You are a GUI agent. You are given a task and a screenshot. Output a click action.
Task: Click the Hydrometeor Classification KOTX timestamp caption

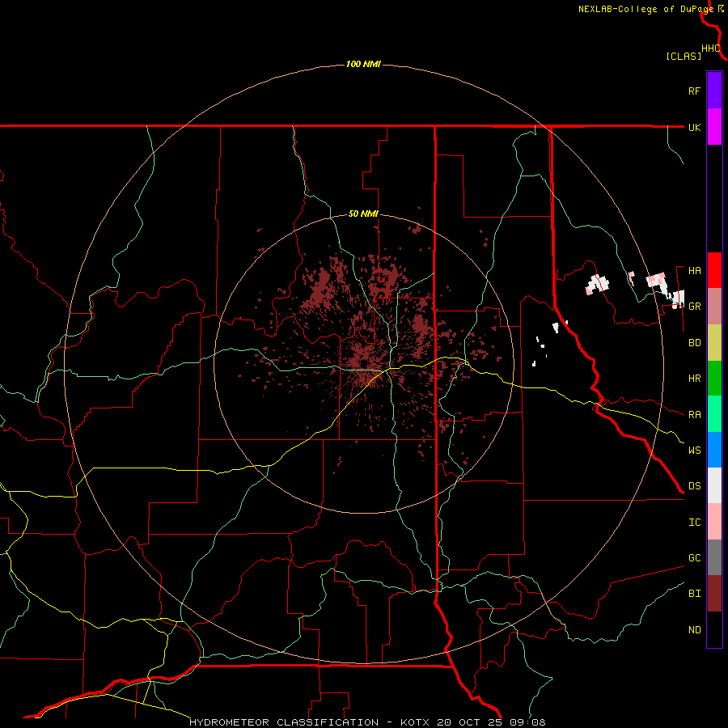pyautogui.click(x=367, y=722)
